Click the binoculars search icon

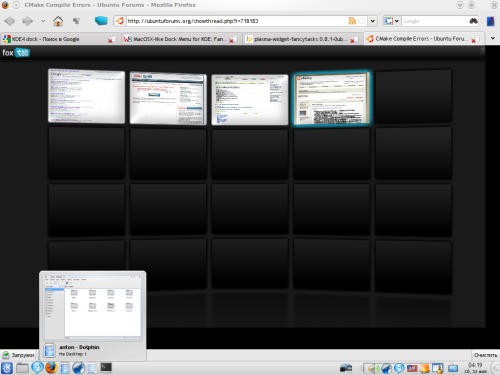pyautogui.click(x=473, y=21)
